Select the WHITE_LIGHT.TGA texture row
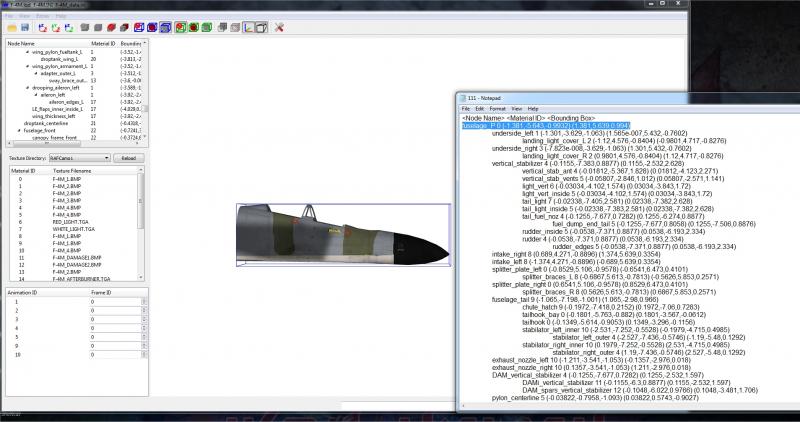800x422 pixels. [x=74, y=229]
